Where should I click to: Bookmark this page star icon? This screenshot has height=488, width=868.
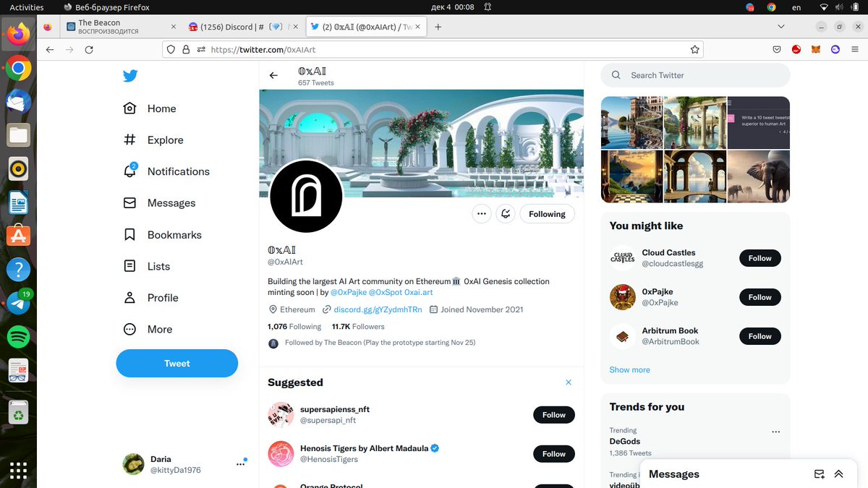click(x=695, y=50)
